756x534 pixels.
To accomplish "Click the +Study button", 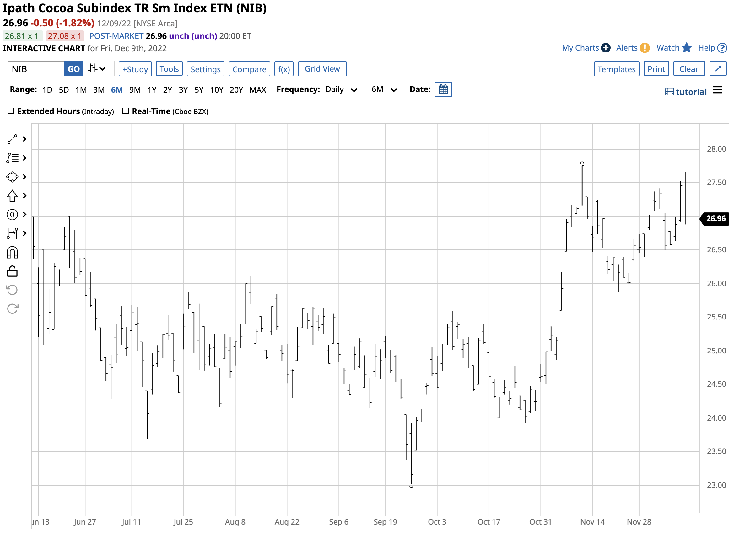I will click(135, 69).
